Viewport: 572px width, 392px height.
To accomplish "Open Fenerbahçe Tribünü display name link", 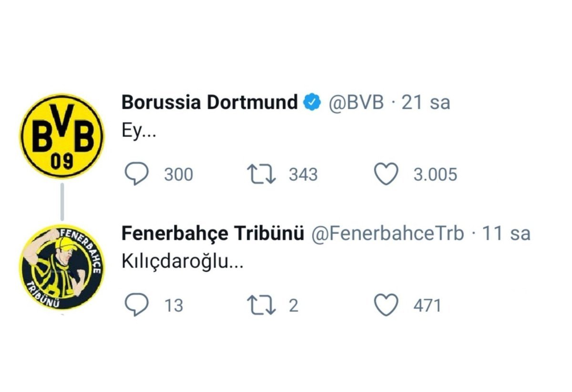I will tap(213, 234).
